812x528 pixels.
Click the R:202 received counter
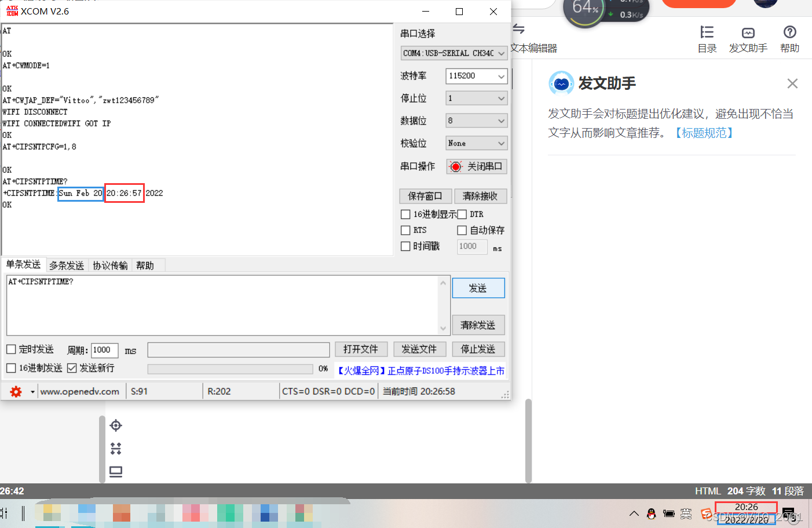point(220,392)
